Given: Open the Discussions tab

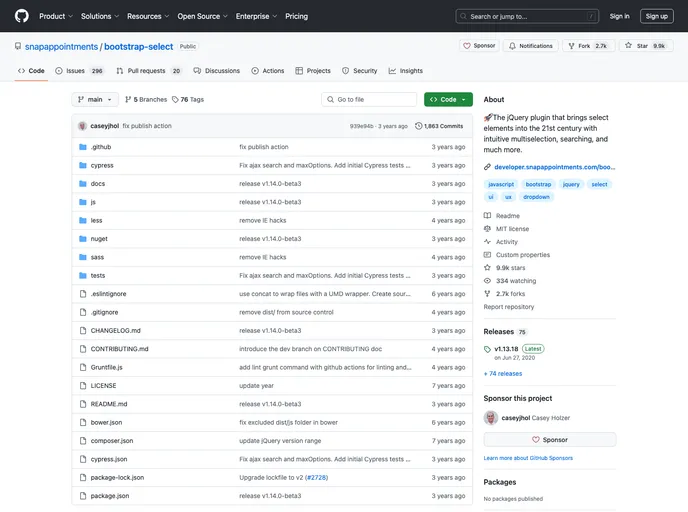Looking at the screenshot, I should 217,71.
